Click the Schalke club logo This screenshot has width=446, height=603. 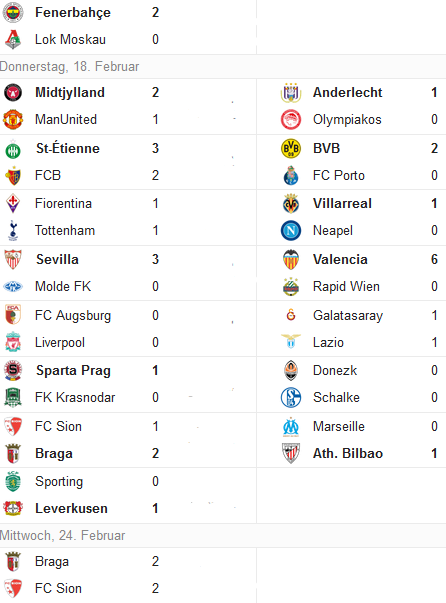point(291,397)
